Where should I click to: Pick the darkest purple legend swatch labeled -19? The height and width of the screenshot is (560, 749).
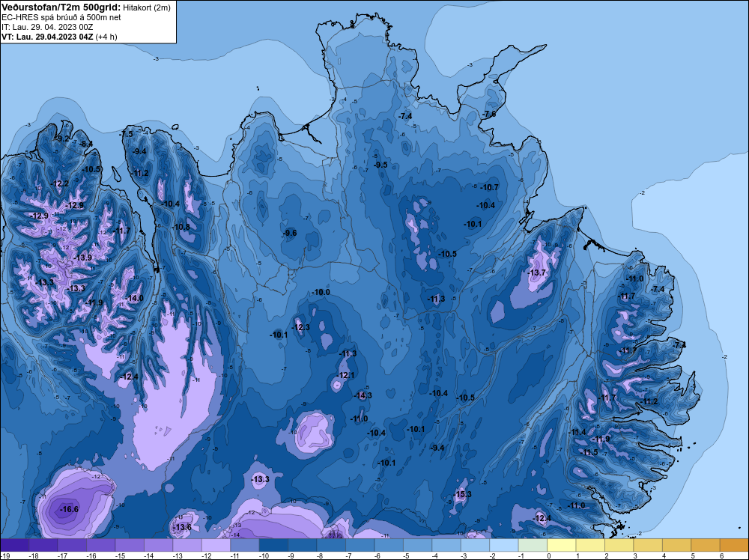pos(14,545)
